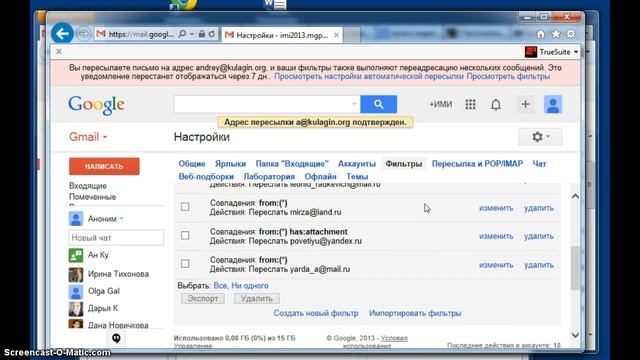Click the blue Google search button
640x360 pixels.
(378, 104)
